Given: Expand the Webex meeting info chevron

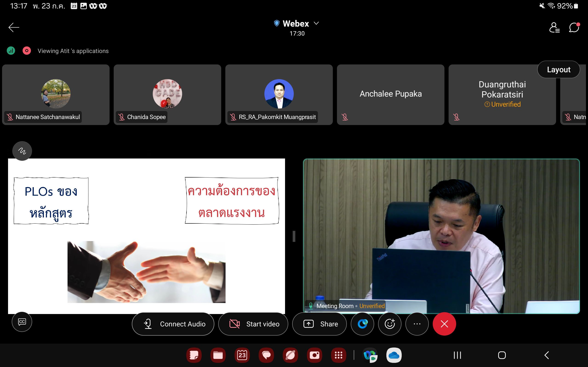Looking at the screenshot, I should pos(316,23).
